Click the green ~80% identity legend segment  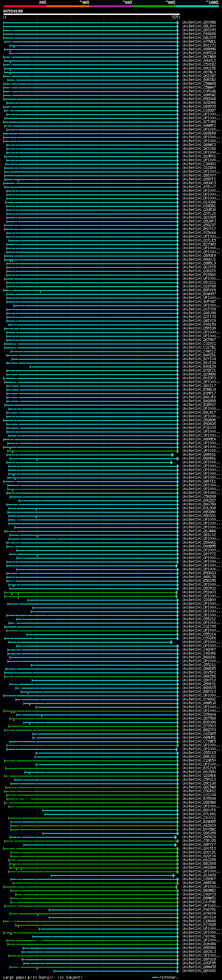pos(154,6)
